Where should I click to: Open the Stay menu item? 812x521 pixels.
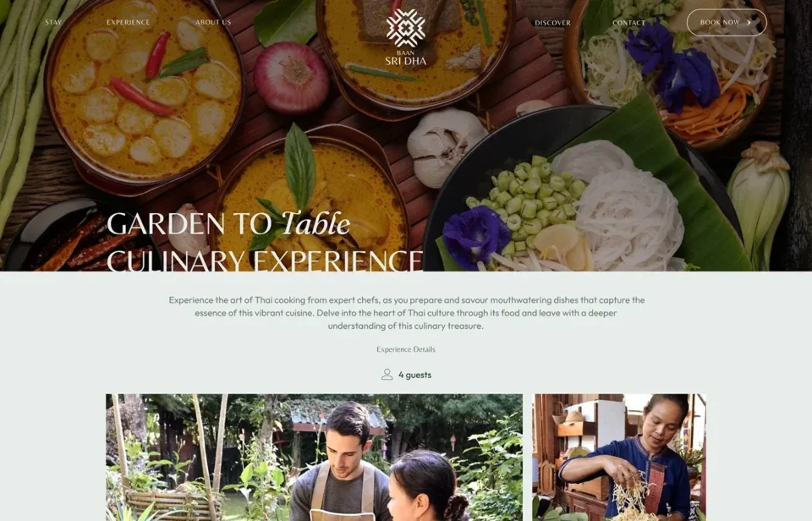[53, 22]
